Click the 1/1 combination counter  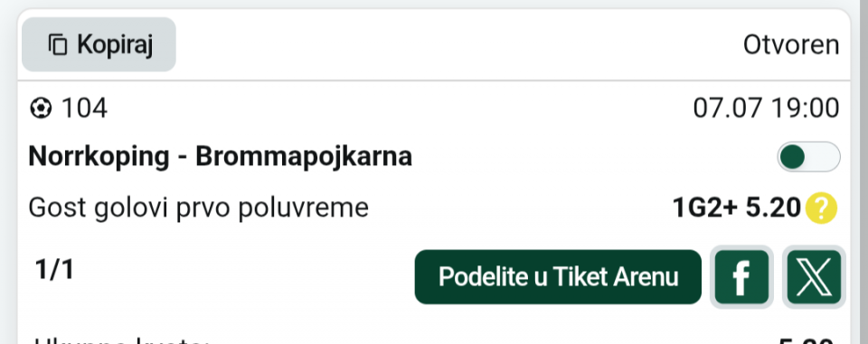coord(54,270)
